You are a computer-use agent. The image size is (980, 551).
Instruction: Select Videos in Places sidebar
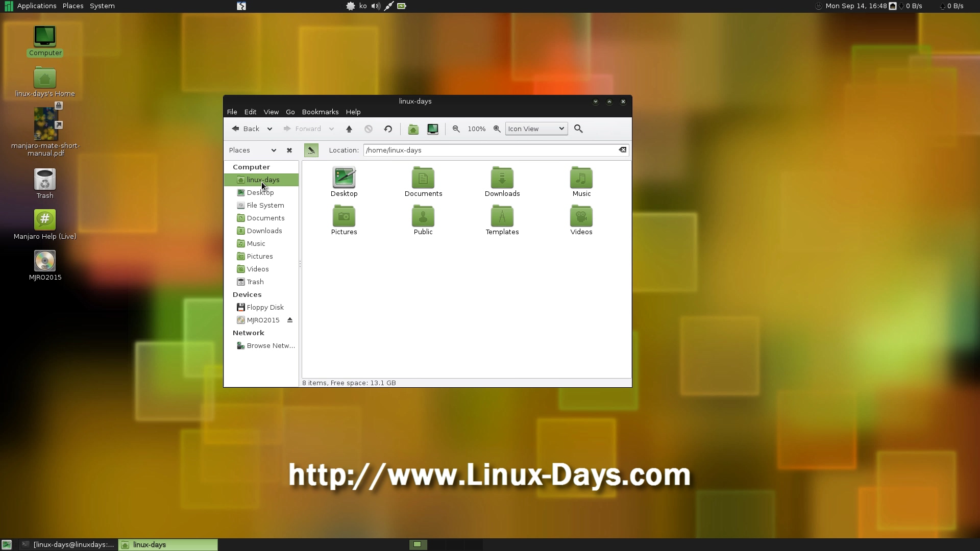click(261, 269)
